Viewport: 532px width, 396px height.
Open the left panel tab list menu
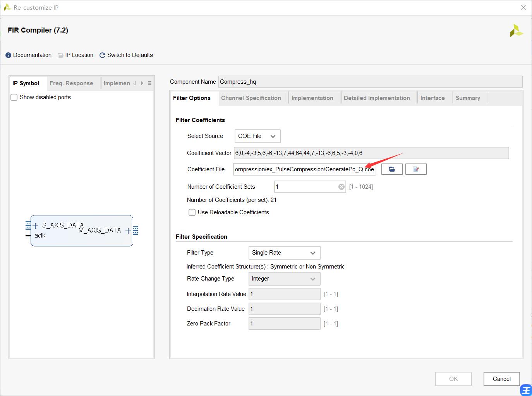tap(149, 83)
